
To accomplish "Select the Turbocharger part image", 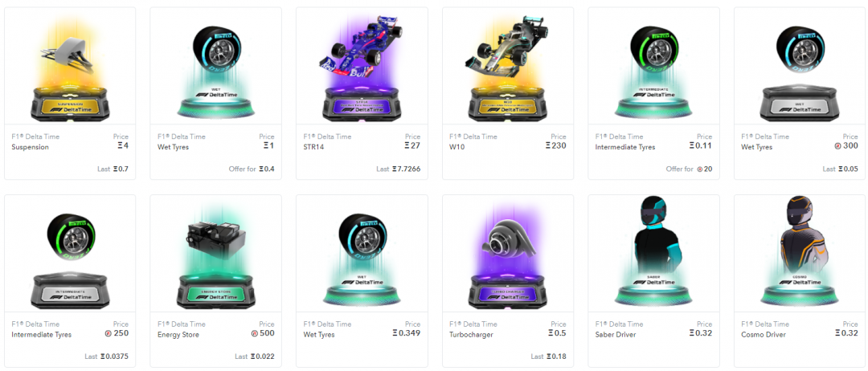I will [x=508, y=253].
